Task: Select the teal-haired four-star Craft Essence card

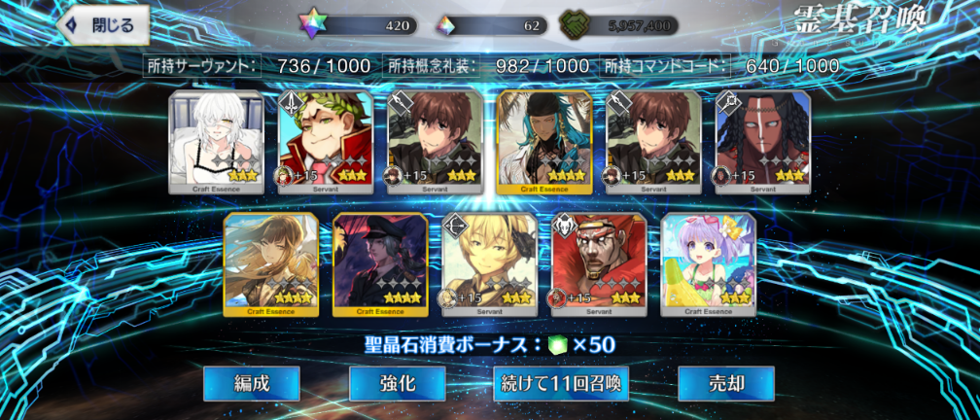Action: 545,142
